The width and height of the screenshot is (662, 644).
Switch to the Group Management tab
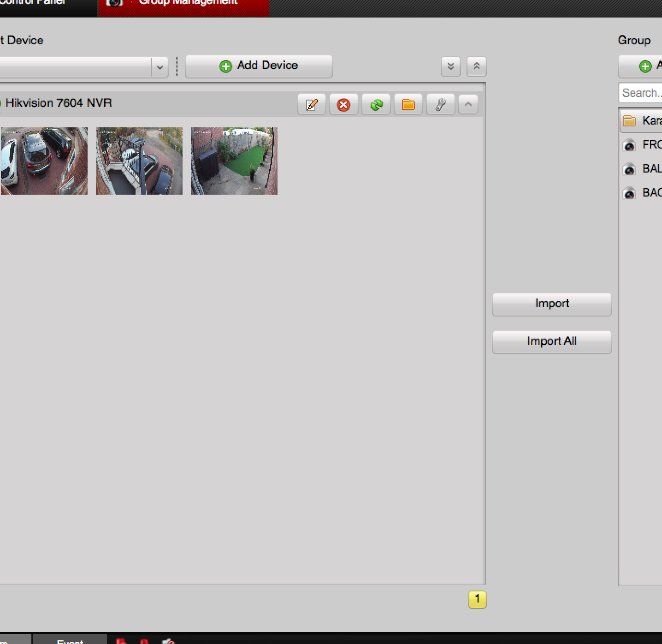click(x=184, y=4)
